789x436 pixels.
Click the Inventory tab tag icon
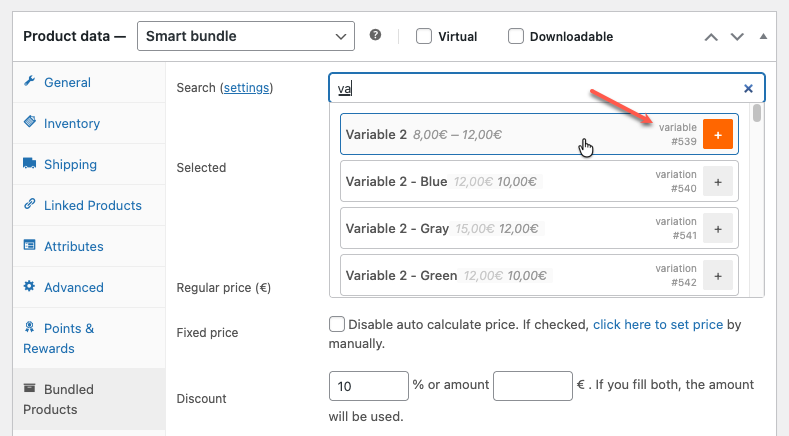pyautogui.click(x=30, y=122)
